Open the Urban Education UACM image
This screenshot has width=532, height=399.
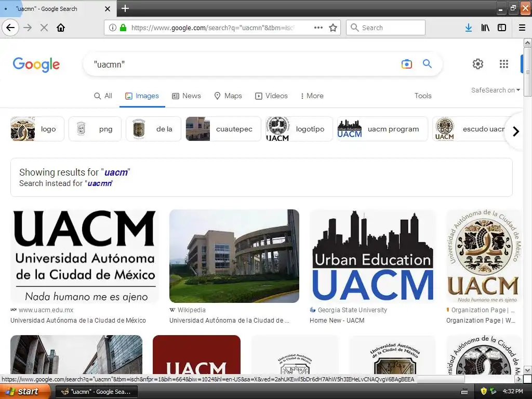[x=373, y=256]
